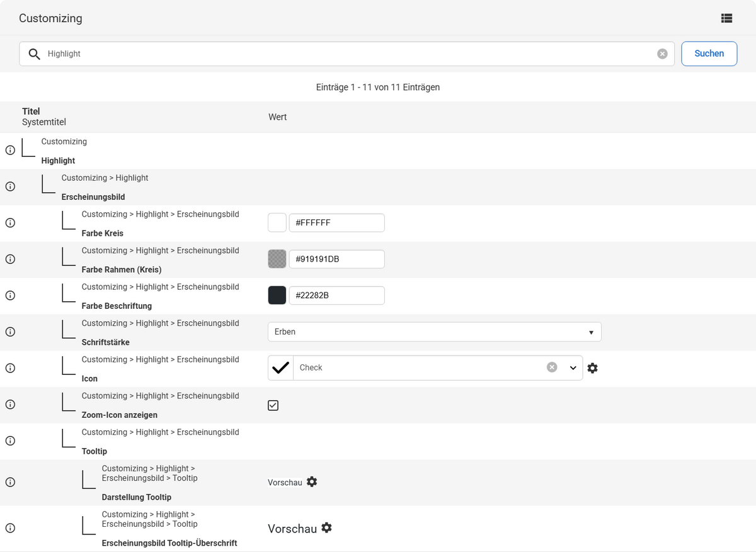Select the Farbe Beschriftung entry
This screenshot has width=756, height=552.
117,306
